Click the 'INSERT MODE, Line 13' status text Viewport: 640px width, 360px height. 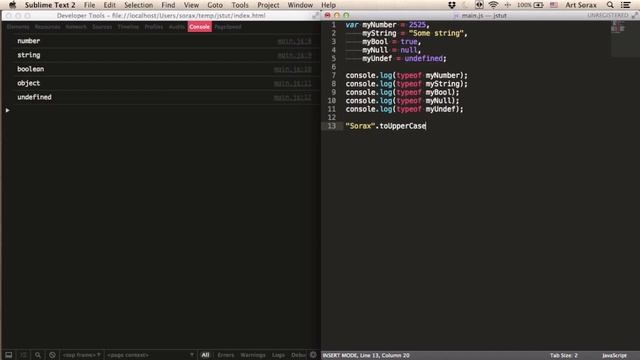point(366,356)
